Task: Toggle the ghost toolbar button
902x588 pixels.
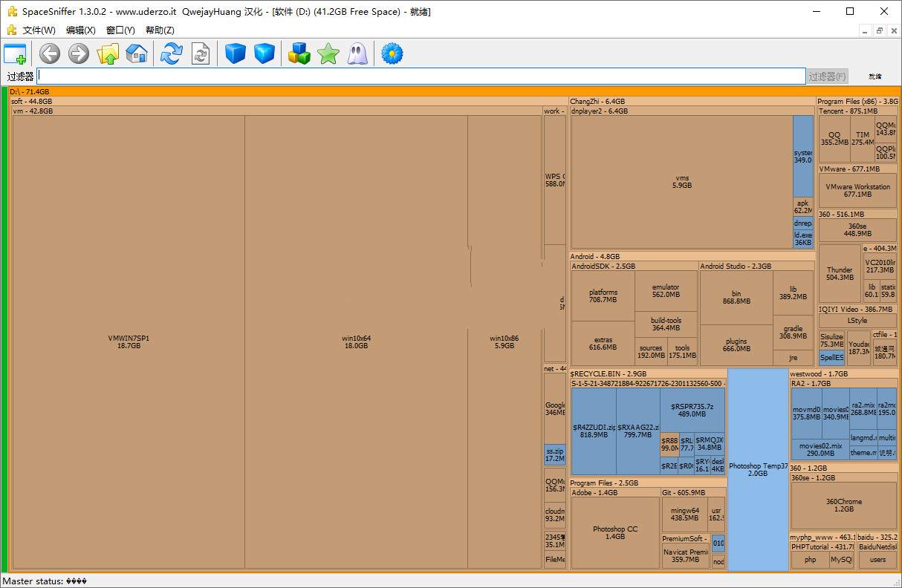Action: click(x=357, y=53)
